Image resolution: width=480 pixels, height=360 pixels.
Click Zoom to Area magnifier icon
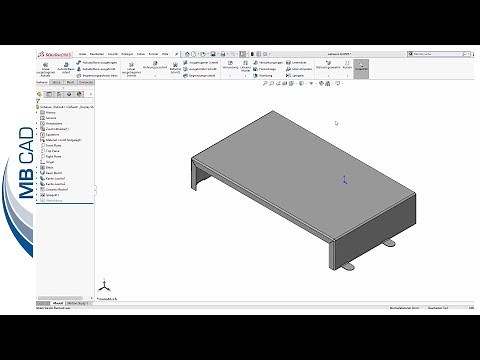pos(271,83)
